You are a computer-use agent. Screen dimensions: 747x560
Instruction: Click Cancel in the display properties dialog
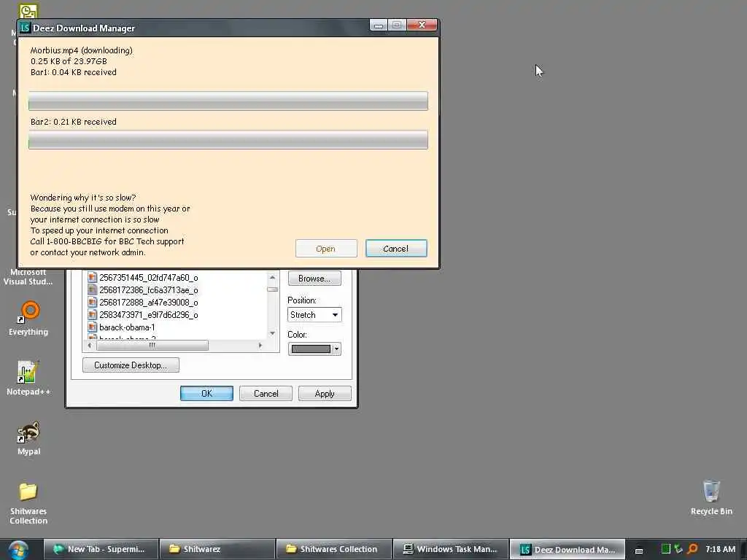coord(266,393)
